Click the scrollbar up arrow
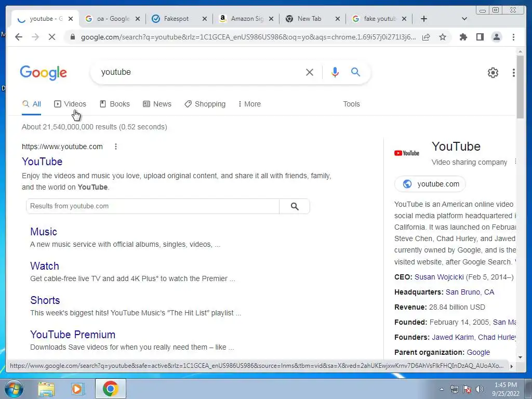532x399 pixels. coord(520,51)
